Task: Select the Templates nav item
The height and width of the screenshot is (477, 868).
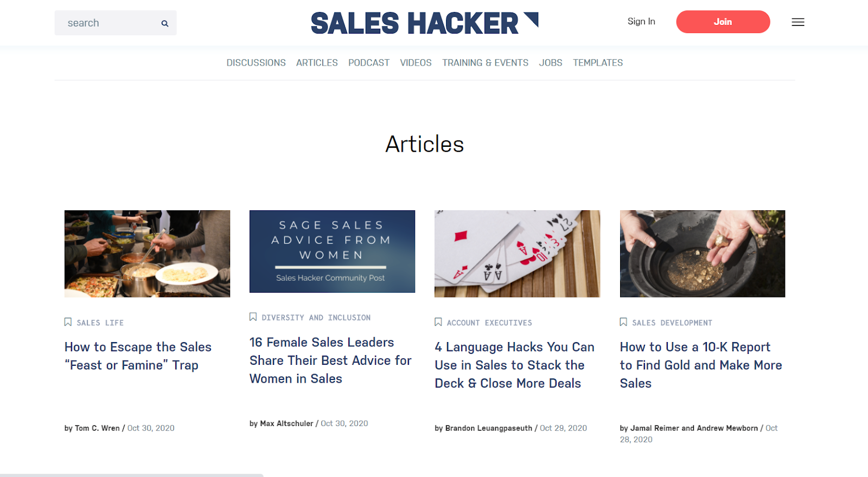Action: click(598, 63)
